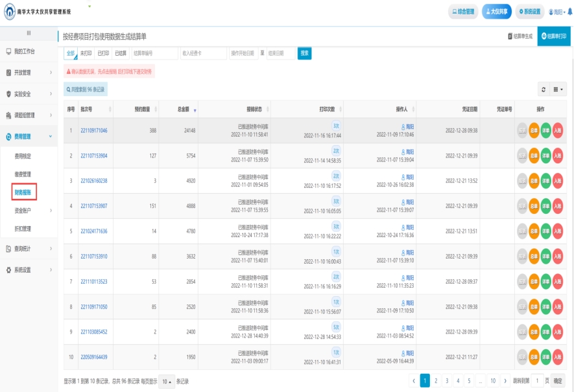
Task: Select the 未打印 filter option
Action: click(86, 53)
